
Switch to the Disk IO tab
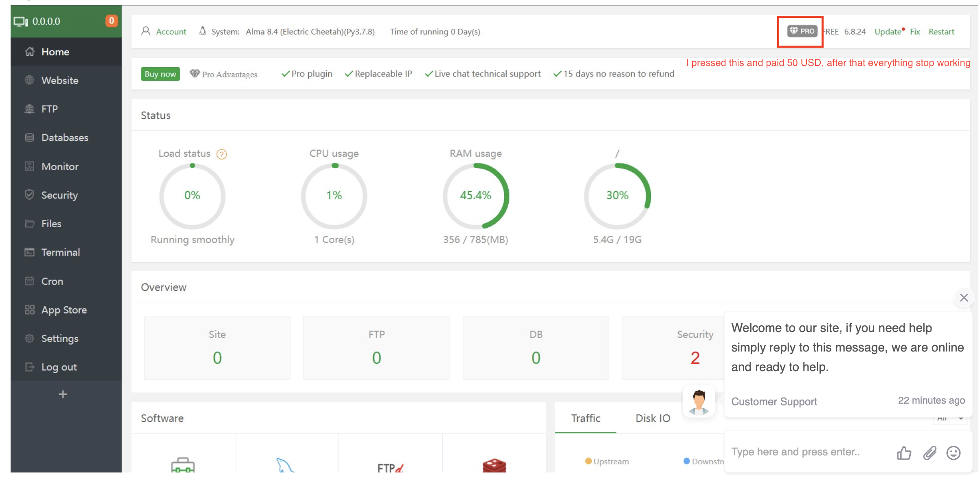[653, 418]
